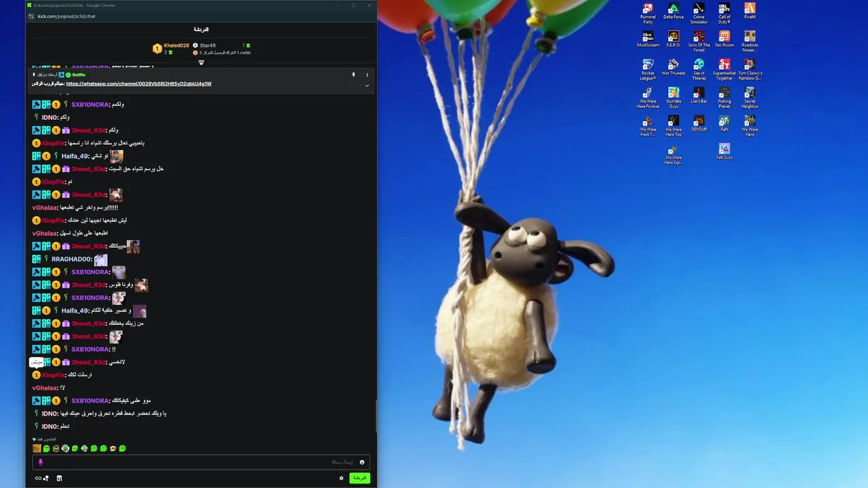Open the WhatsApp channel link in pinned message
This screenshot has height=488, width=868.
[139, 84]
